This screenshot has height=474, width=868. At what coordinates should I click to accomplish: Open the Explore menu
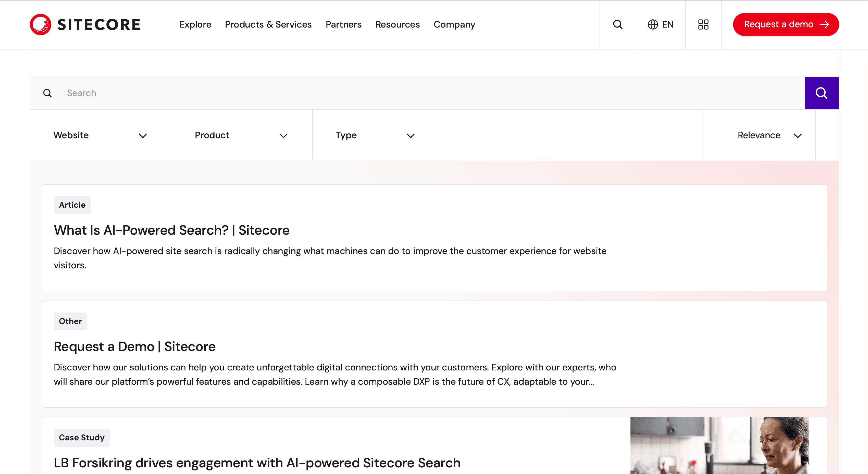click(x=195, y=24)
